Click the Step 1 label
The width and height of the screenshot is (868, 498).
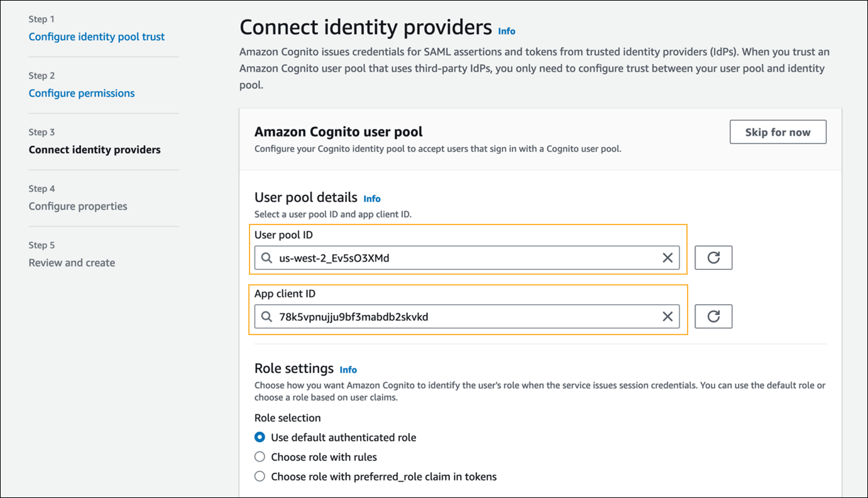pyautogui.click(x=41, y=19)
